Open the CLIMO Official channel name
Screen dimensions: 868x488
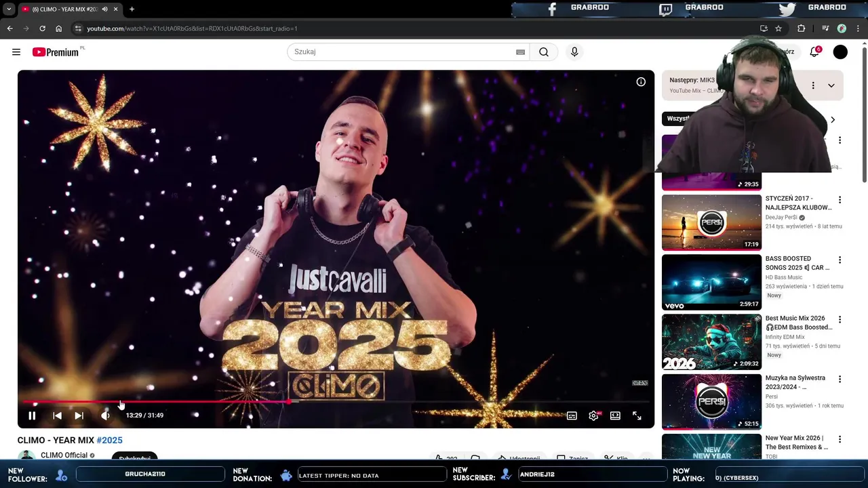point(64,455)
